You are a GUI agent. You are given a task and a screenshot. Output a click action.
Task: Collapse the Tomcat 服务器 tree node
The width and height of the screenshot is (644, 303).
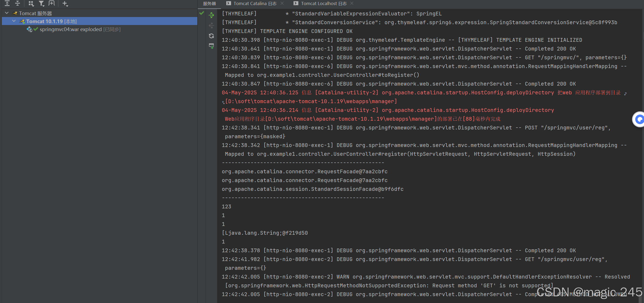tap(7, 13)
